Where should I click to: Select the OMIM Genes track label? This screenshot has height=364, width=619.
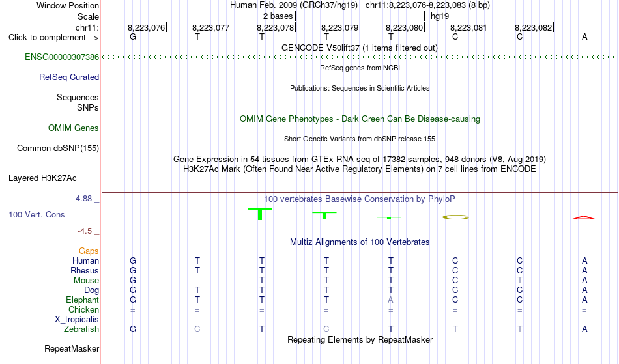coord(73,128)
